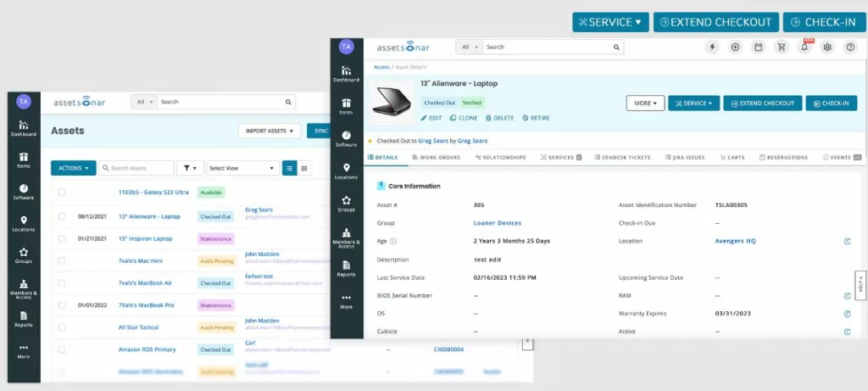Image resolution: width=868 pixels, height=391 pixels.
Task: Click the refresh icon in the RAM row
Action: pos(847,296)
